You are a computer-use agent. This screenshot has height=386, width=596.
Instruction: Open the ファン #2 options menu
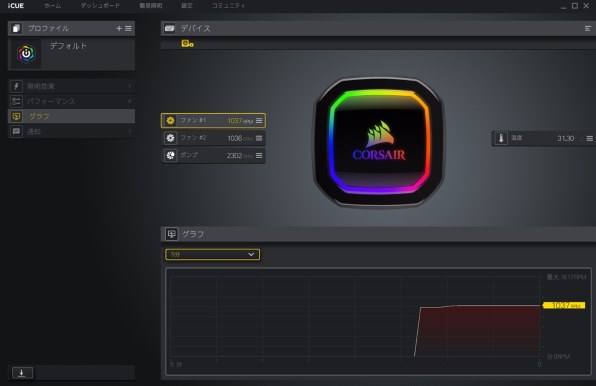(x=259, y=138)
